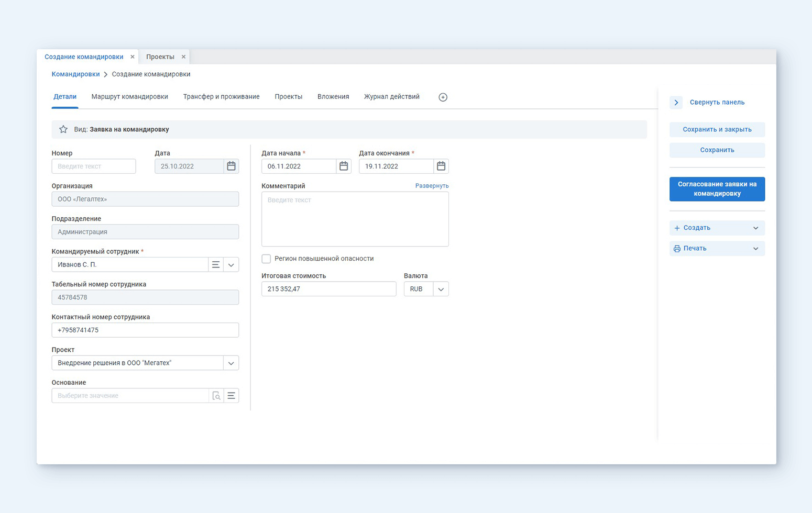
Task: Click the Дата field 25.10.2022
Action: (190, 166)
